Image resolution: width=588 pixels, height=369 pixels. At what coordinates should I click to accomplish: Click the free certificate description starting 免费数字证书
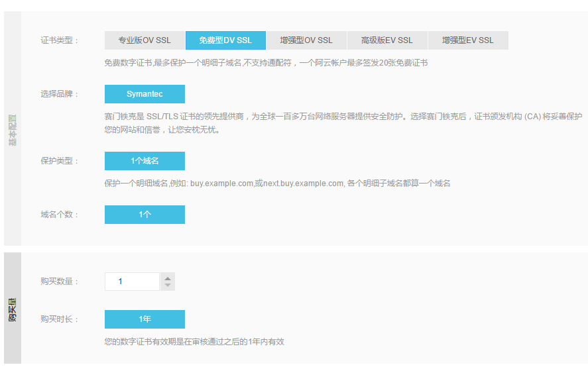[x=266, y=63]
